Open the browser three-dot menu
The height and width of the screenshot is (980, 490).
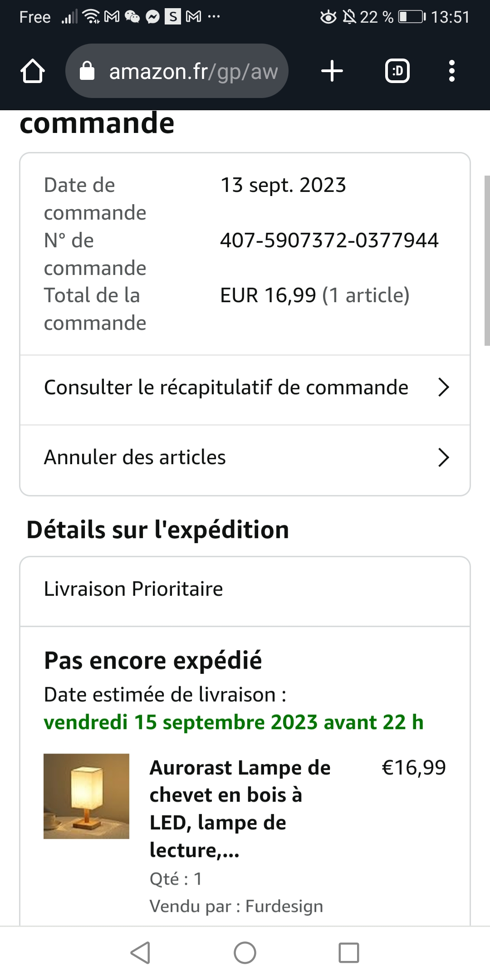[x=451, y=71]
